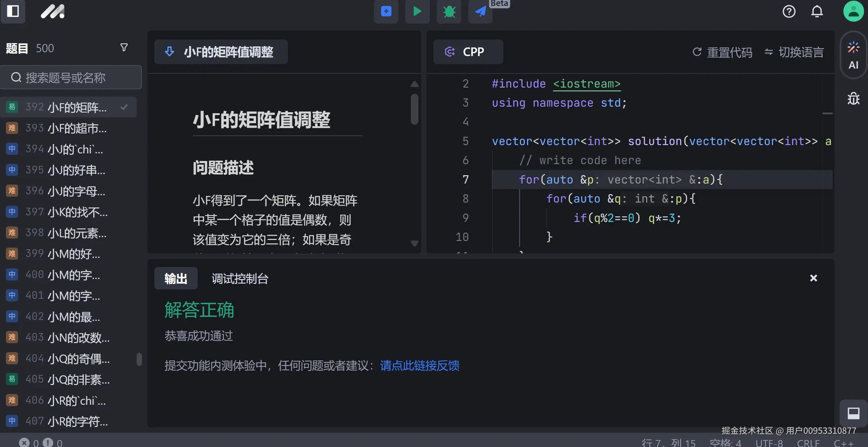Expand the problem title dropdown 小F的矩阵值调整

point(221,52)
